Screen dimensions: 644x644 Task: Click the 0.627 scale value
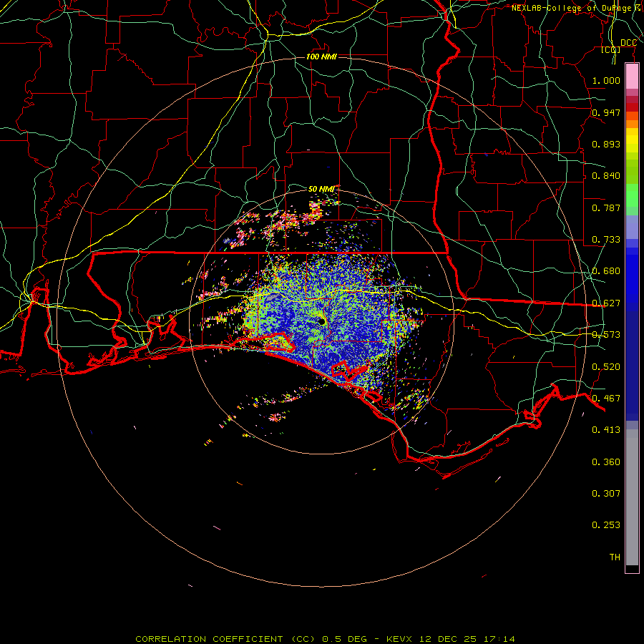click(606, 303)
